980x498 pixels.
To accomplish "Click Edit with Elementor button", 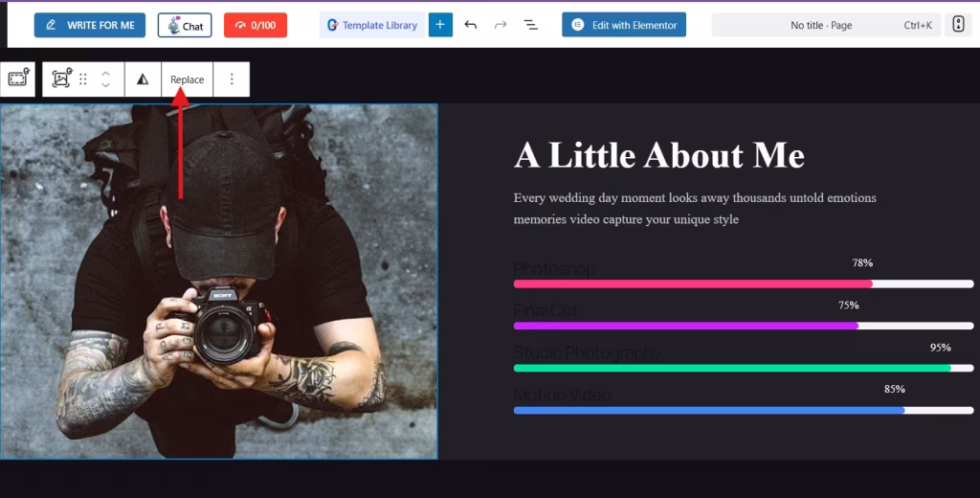I will (x=624, y=25).
